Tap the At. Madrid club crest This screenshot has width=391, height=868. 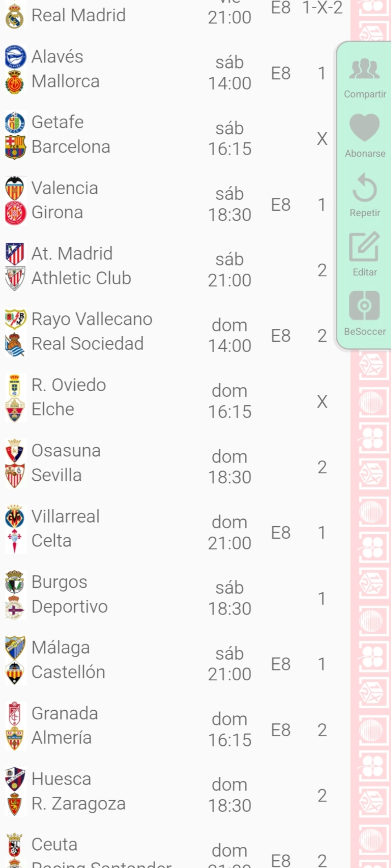(15, 254)
